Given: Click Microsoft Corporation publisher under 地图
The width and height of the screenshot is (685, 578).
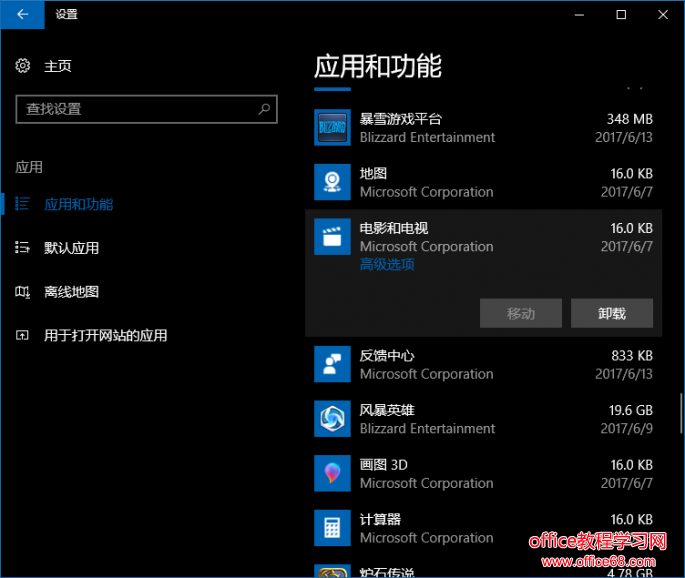Looking at the screenshot, I should (426, 192).
